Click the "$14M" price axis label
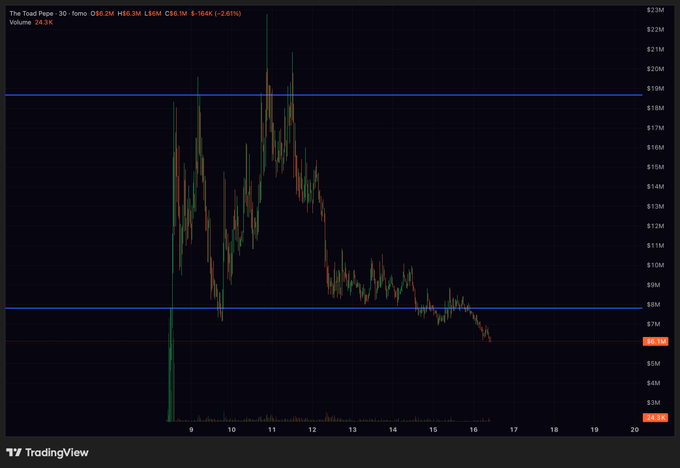 (x=655, y=187)
